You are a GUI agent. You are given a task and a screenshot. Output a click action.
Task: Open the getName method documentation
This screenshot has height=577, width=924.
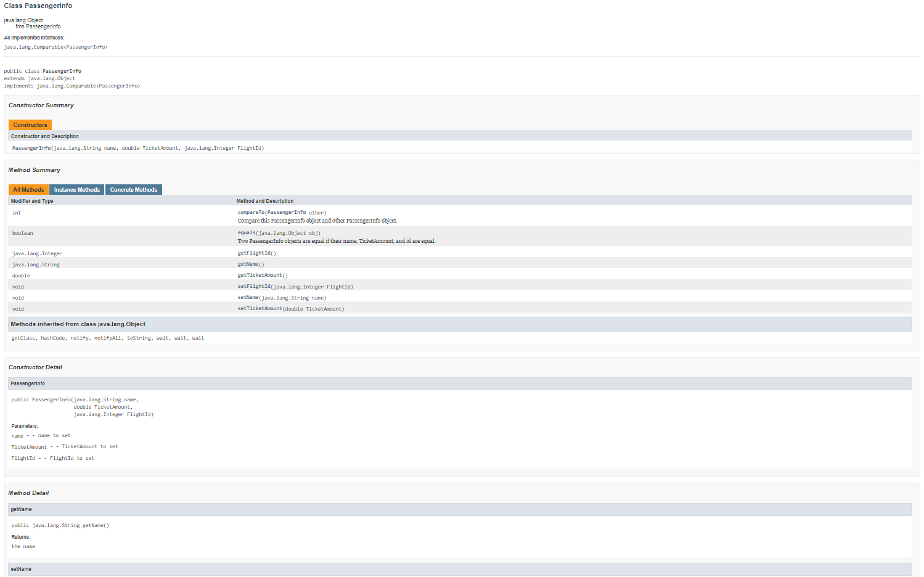pos(249,264)
